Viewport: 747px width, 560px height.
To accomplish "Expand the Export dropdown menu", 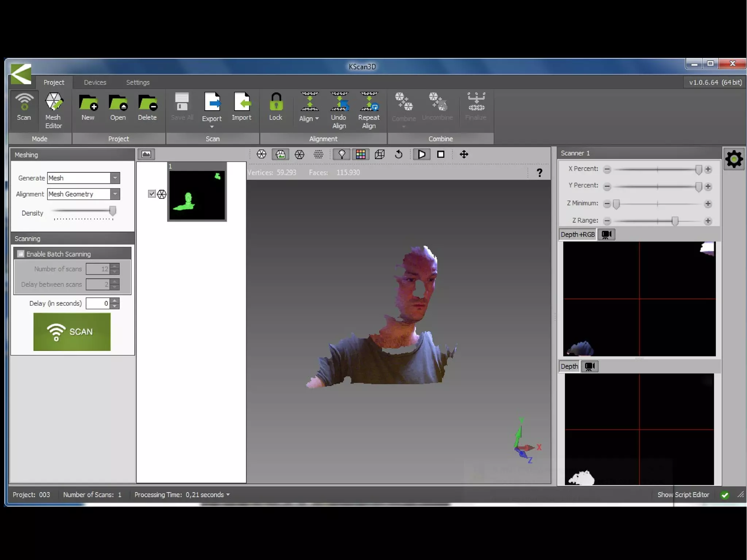I will click(212, 126).
